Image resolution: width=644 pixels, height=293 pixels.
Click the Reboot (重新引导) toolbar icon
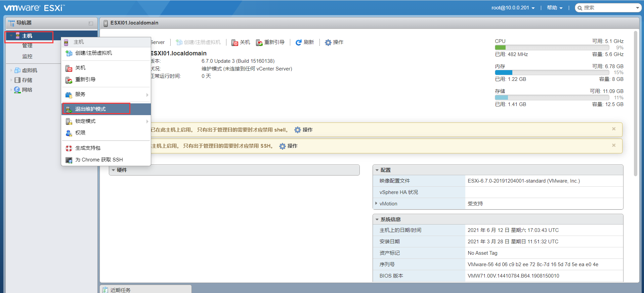(x=259, y=42)
